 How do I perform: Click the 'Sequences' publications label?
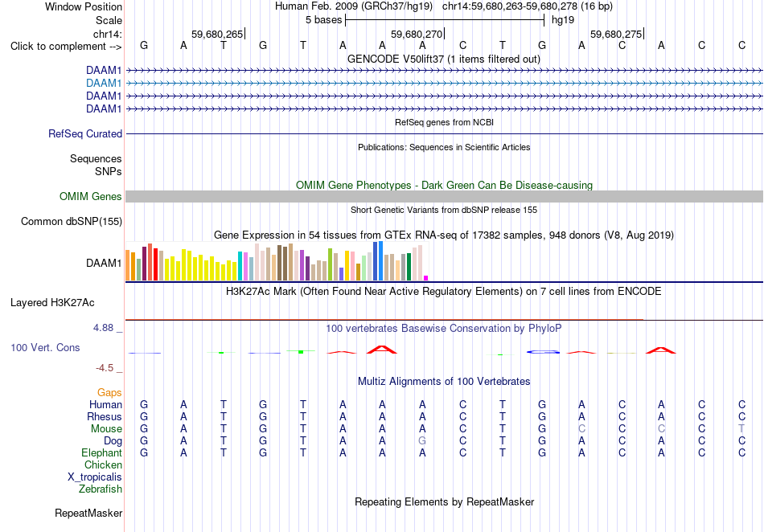click(x=96, y=158)
